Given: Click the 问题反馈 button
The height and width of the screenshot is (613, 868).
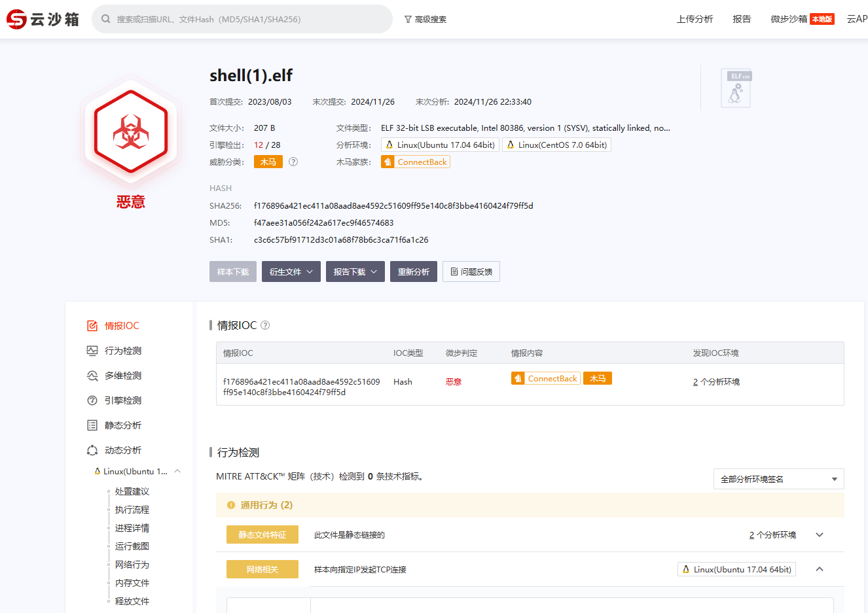Looking at the screenshot, I should click(x=471, y=271).
